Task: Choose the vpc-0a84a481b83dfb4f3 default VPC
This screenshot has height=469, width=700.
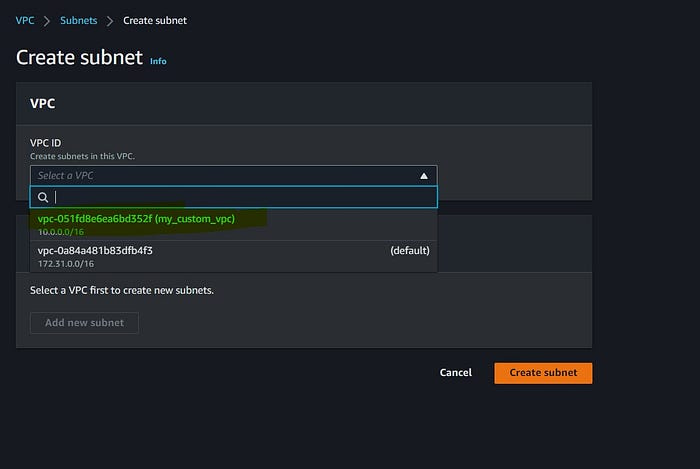Action: (x=233, y=257)
